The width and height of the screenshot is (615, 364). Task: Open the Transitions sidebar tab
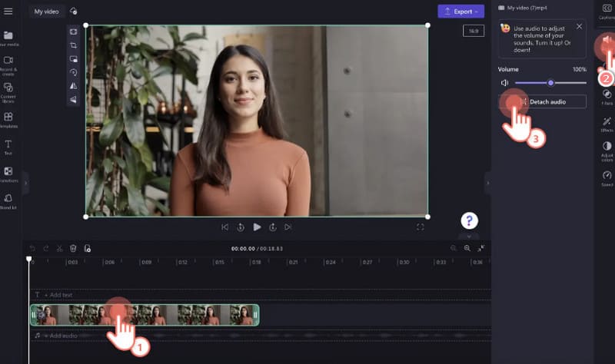coord(8,175)
